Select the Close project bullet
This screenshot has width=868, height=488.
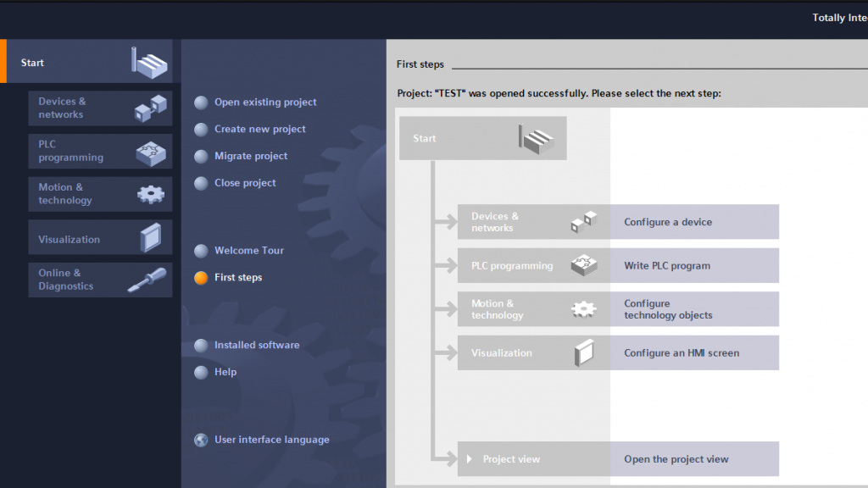(x=201, y=183)
